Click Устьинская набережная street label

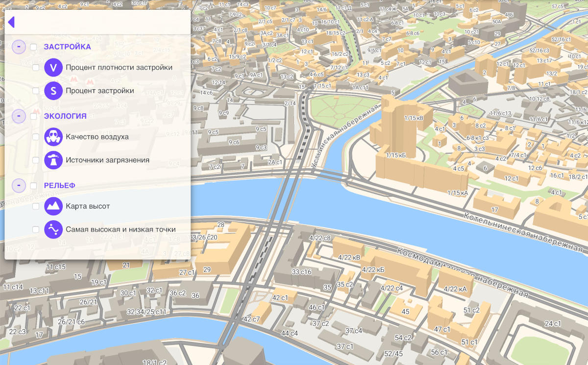click(345, 136)
